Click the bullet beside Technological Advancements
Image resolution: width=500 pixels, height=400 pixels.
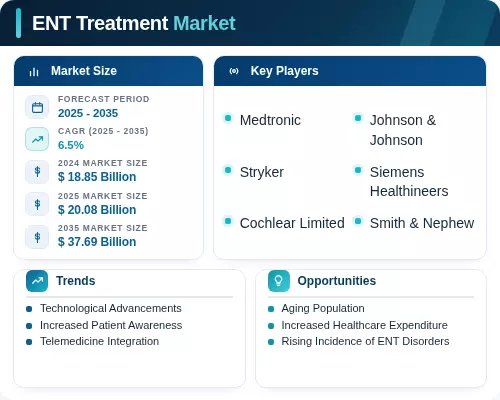click(x=29, y=309)
